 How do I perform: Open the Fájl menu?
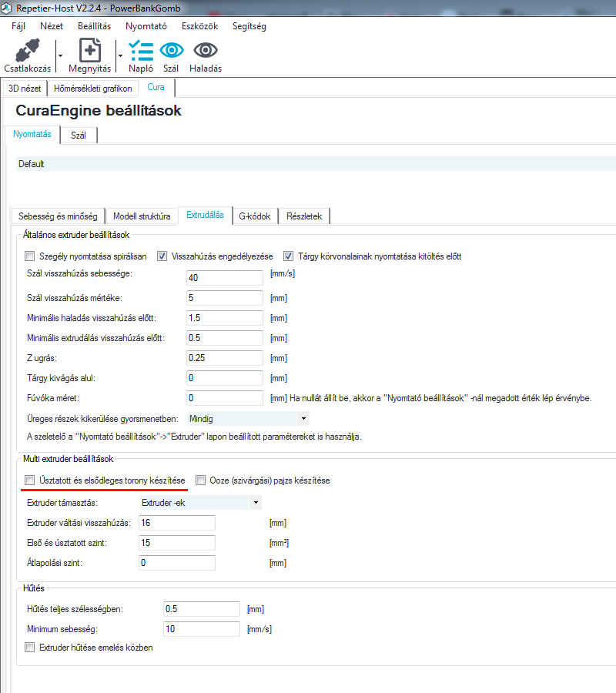tap(18, 26)
